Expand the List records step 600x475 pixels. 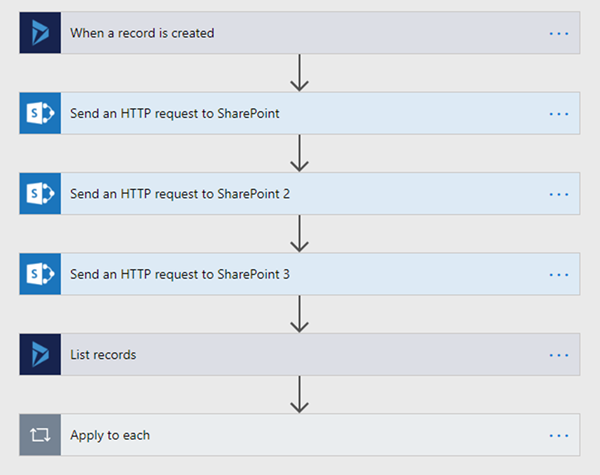(x=103, y=354)
